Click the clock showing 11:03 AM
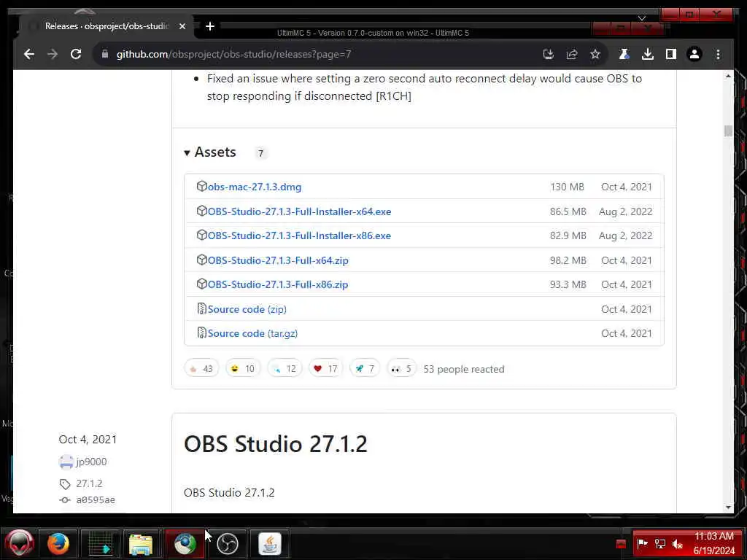Image resolution: width=747 pixels, height=560 pixels. pos(713,536)
